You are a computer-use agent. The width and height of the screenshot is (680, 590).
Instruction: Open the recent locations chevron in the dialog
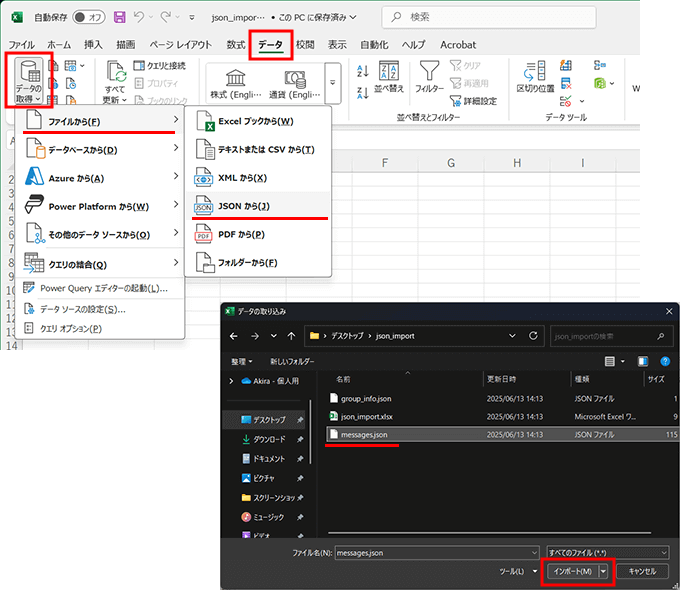click(x=274, y=336)
